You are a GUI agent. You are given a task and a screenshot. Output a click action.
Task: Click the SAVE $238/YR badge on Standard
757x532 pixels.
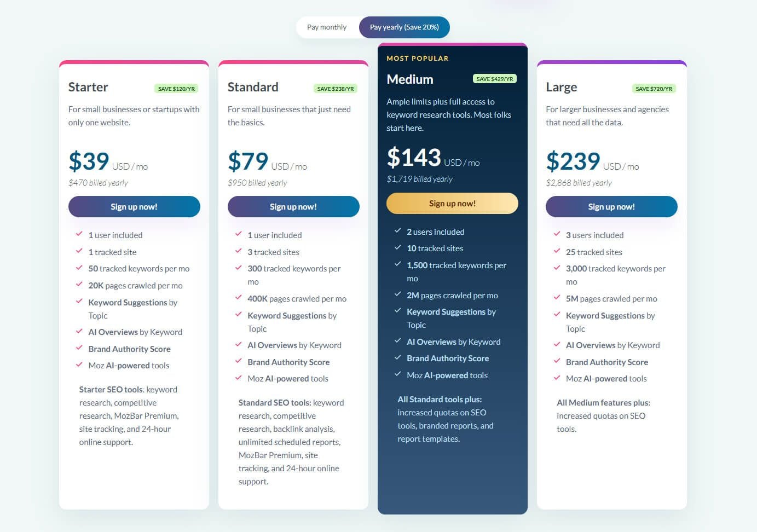coord(335,88)
